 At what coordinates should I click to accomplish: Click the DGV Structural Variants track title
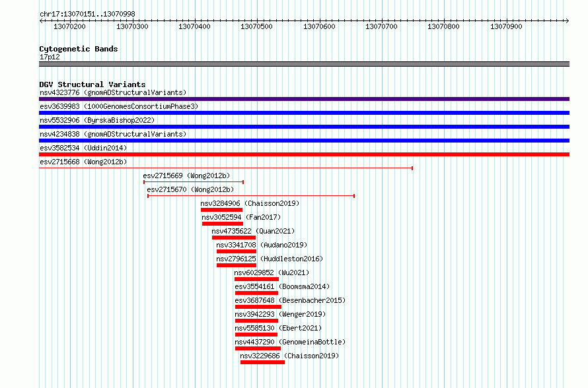[92, 84]
